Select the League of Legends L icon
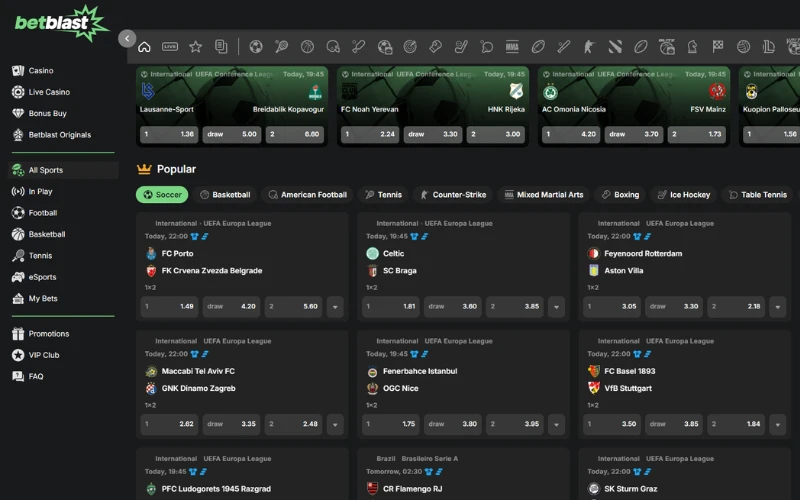Screen dimensions: 800x500 [769, 47]
